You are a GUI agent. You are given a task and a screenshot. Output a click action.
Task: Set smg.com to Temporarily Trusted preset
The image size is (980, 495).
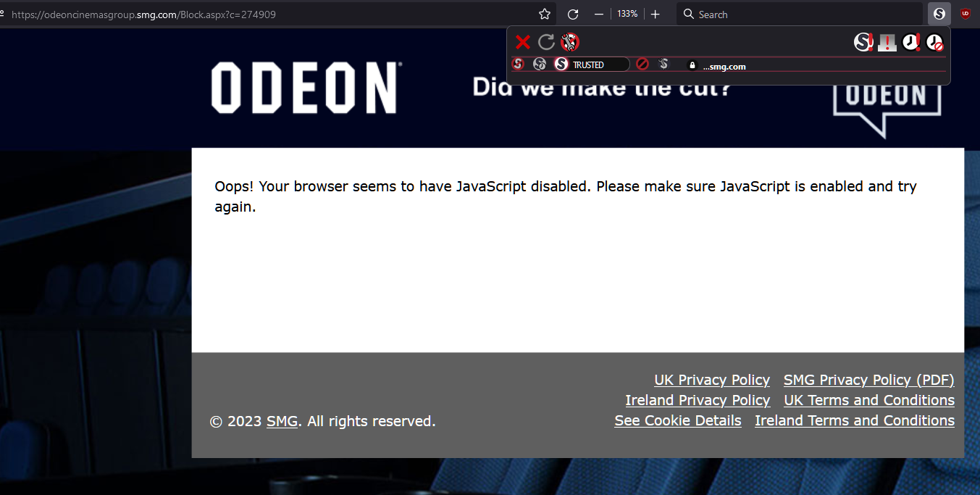coord(540,65)
